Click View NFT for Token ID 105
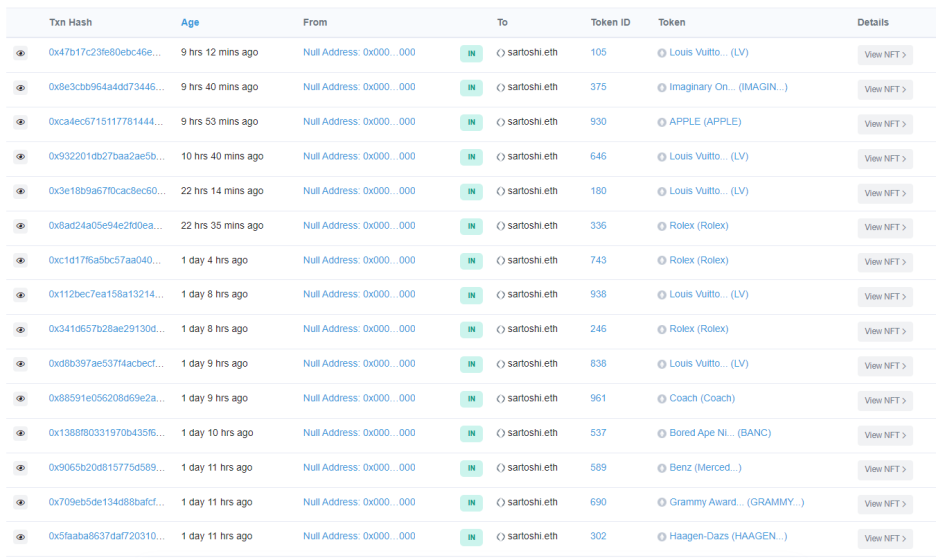 [x=885, y=54]
